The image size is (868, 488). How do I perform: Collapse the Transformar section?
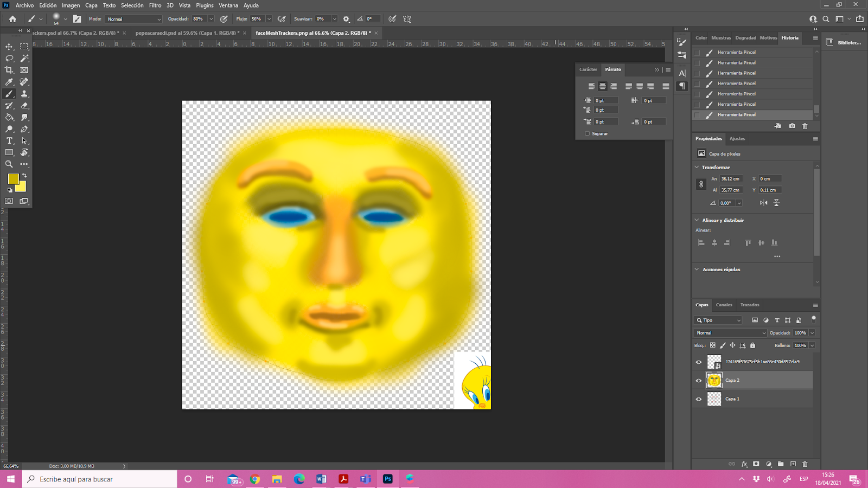(697, 167)
